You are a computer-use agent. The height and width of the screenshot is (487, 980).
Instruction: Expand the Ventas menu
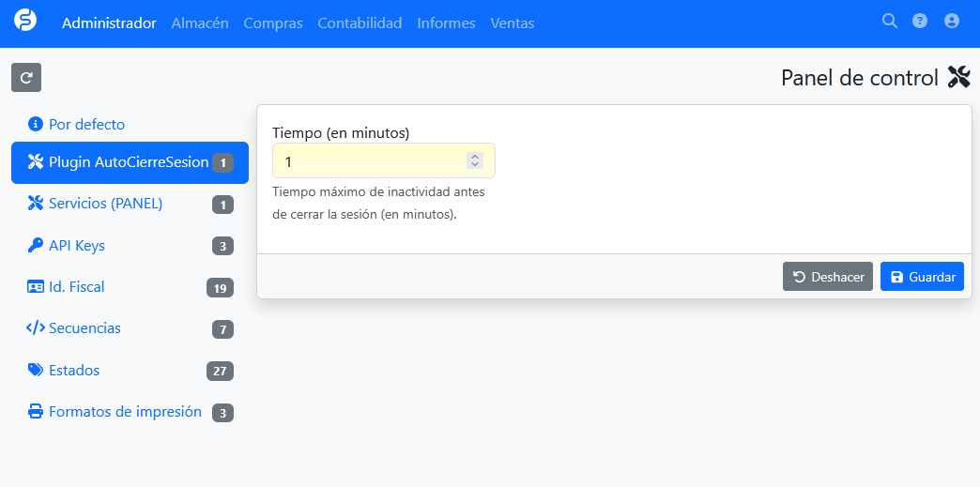tap(513, 23)
